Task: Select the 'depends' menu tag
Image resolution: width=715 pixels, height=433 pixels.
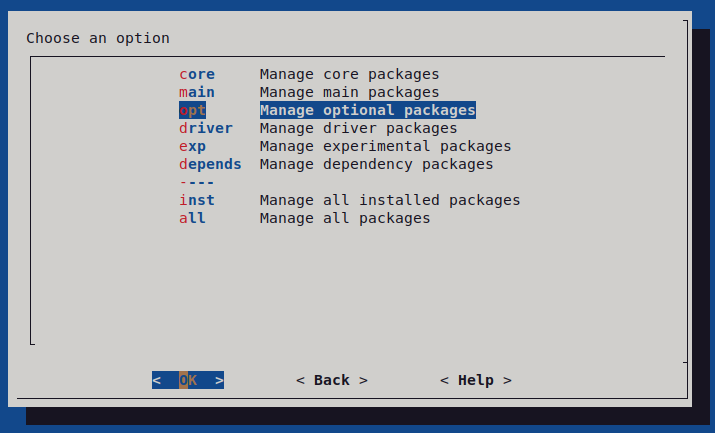Action: pyautogui.click(x=210, y=164)
